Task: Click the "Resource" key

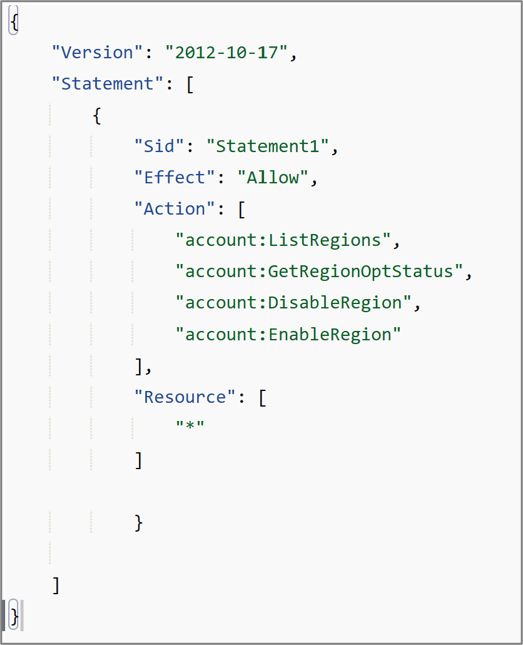Action: [x=185, y=397]
